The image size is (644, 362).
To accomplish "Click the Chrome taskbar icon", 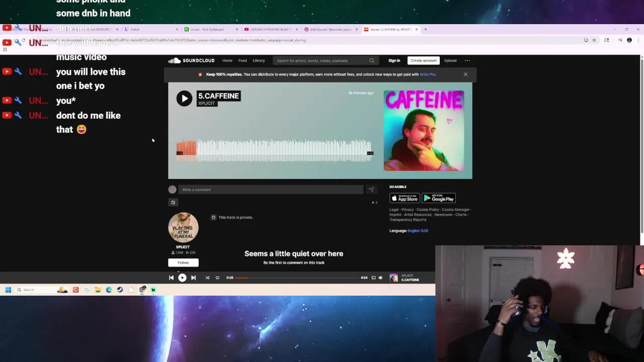I will coord(142,290).
